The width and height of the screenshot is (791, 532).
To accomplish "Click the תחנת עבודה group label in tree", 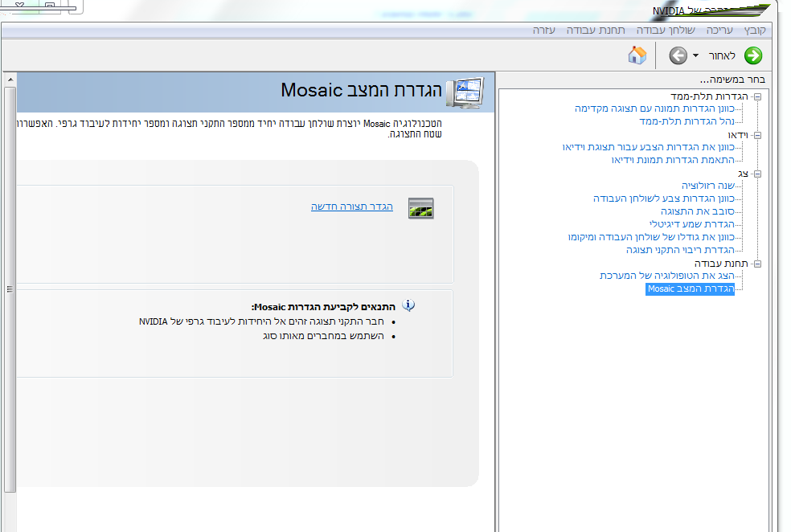I will tap(721, 264).
